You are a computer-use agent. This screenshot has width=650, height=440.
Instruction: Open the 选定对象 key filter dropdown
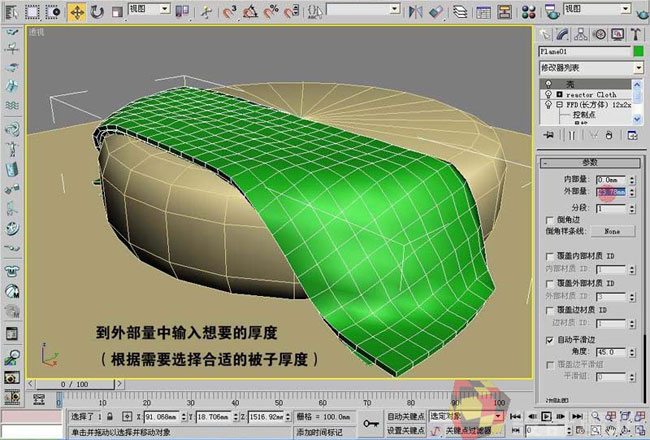tap(466, 416)
